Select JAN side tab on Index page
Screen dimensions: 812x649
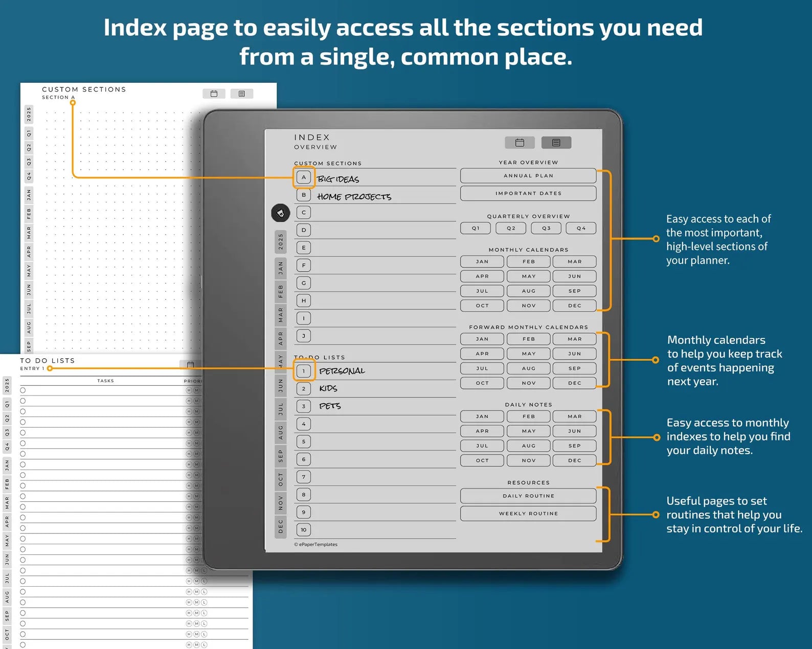[280, 269]
